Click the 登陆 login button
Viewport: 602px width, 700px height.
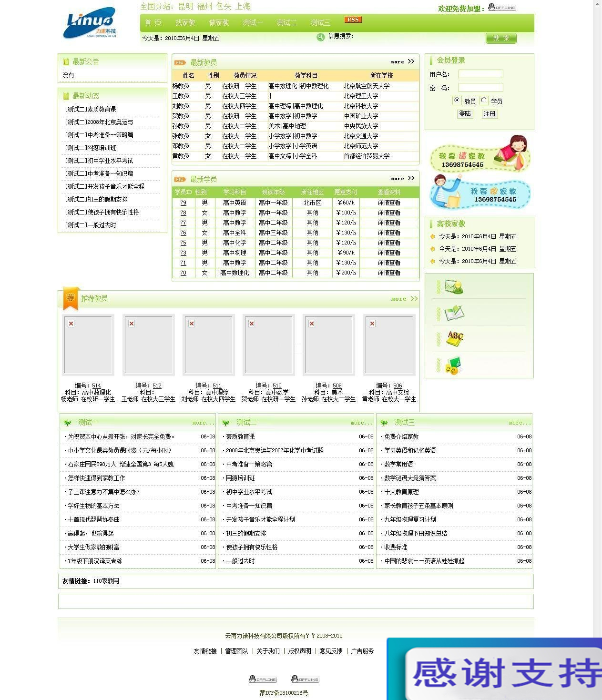click(465, 114)
